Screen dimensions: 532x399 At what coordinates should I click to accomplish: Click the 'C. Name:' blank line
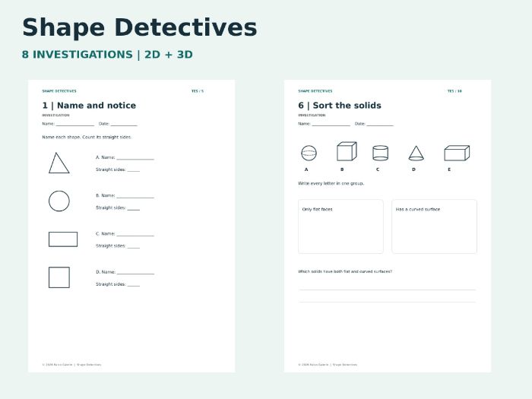[x=135, y=234]
